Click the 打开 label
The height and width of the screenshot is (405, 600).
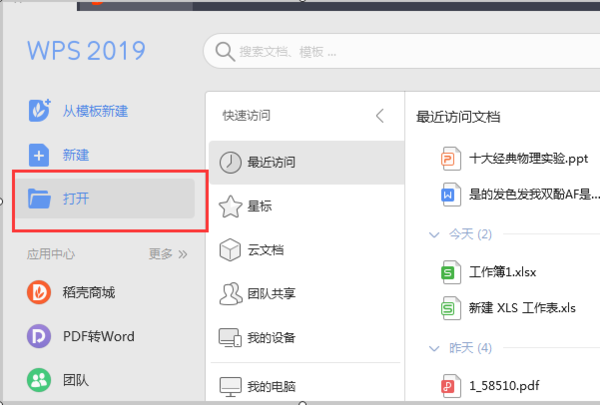point(76,199)
